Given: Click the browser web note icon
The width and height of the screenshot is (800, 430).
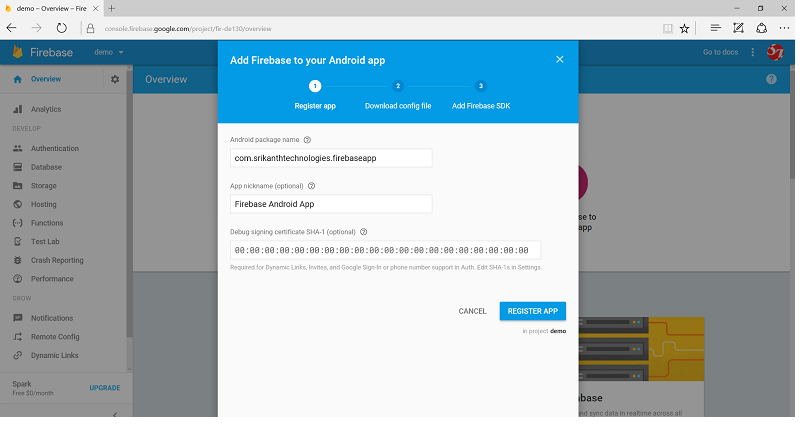Looking at the screenshot, I should (x=738, y=28).
